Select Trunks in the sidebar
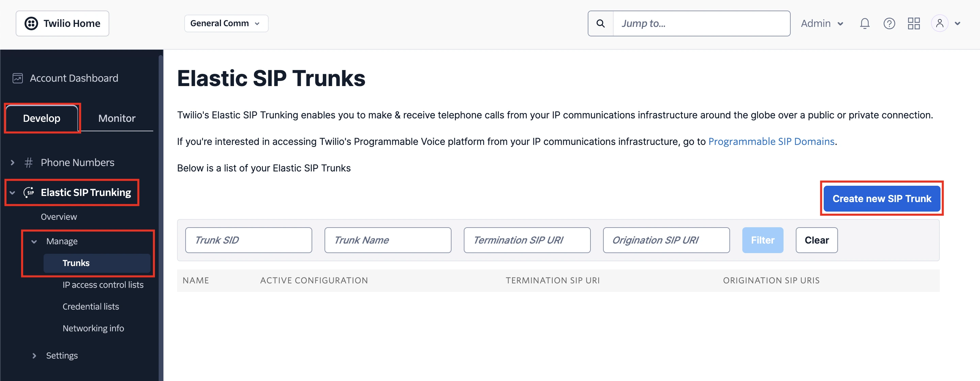 (x=76, y=263)
